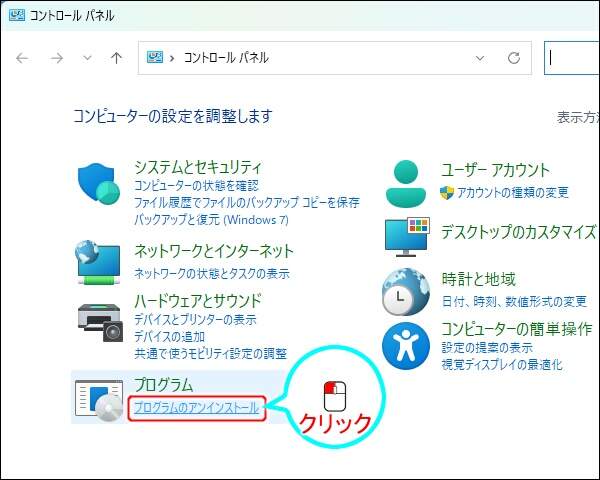
Task: Open システムとセキュリティ heading link
Action: pyautogui.click(x=198, y=167)
